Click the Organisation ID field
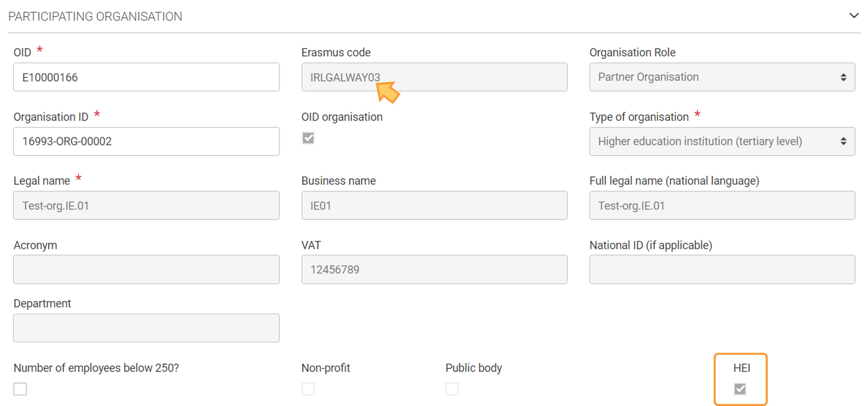The height and width of the screenshot is (406, 868). [146, 141]
